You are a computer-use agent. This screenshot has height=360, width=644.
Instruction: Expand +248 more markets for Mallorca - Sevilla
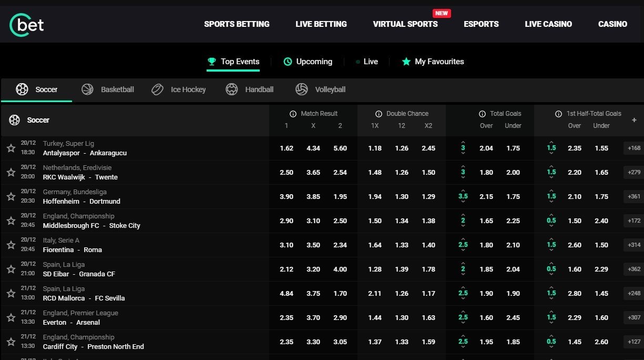point(633,294)
